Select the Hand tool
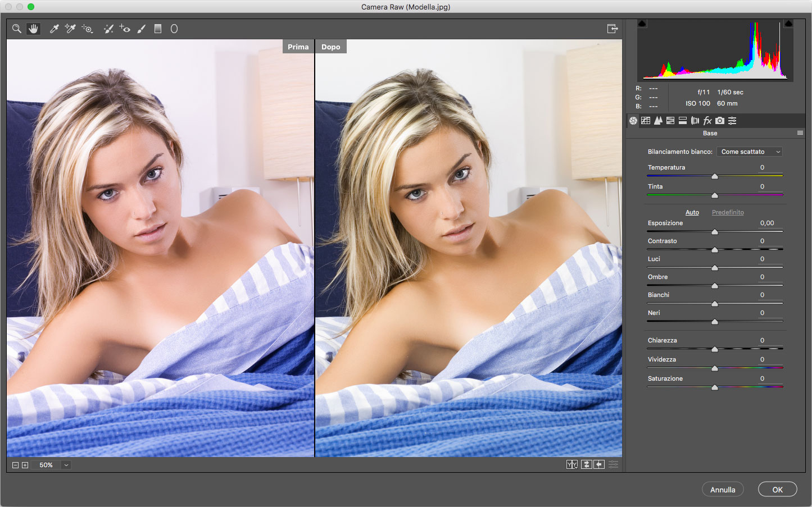The height and width of the screenshot is (507, 812). (33, 29)
